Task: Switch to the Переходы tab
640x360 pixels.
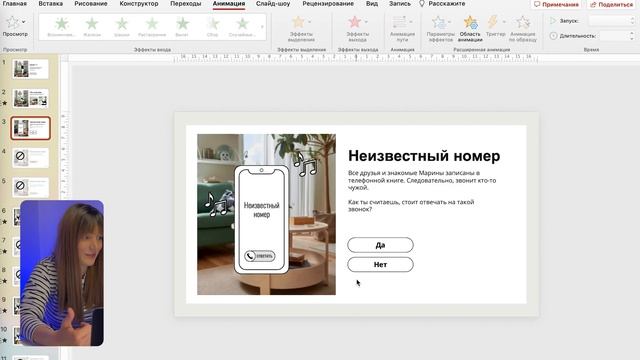Action: tap(186, 4)
